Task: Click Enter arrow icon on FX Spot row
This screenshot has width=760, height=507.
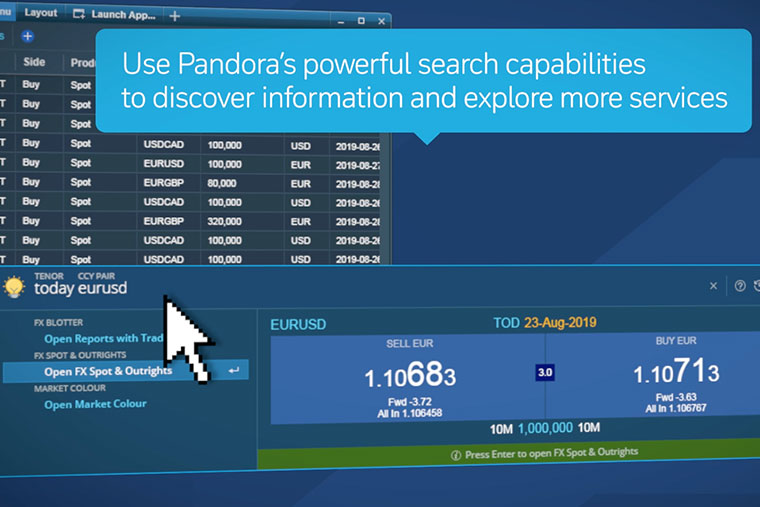Action: pos(234,370)
